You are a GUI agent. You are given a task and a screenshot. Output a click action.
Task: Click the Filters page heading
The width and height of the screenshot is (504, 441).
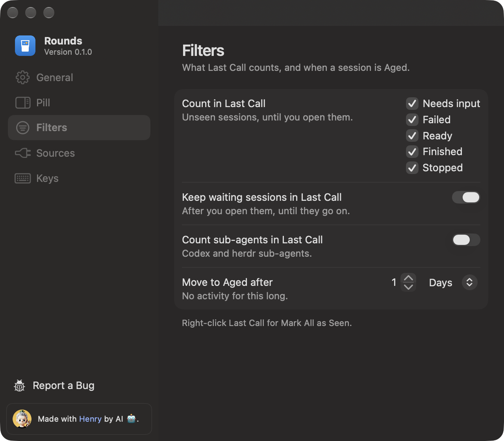coord(203,51)
